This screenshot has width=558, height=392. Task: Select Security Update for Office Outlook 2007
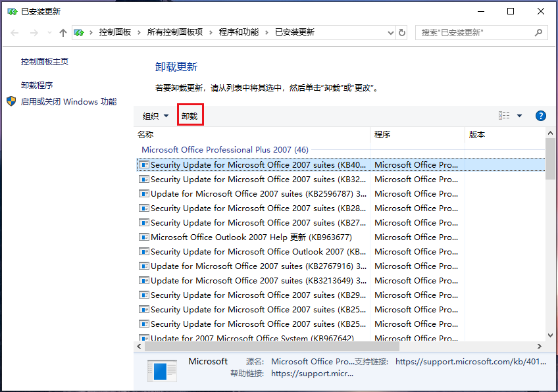click(341, 251)
